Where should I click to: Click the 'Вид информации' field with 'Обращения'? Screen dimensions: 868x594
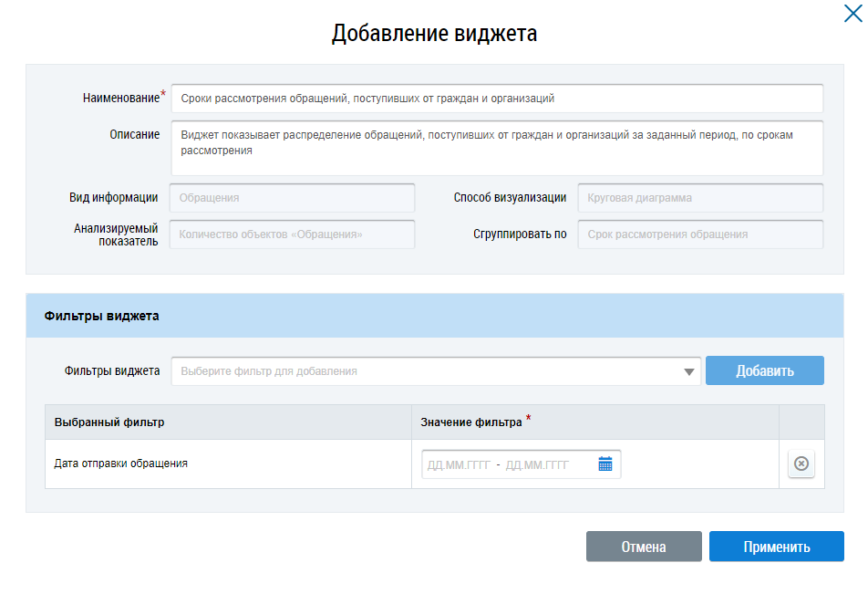click(292, 198)
